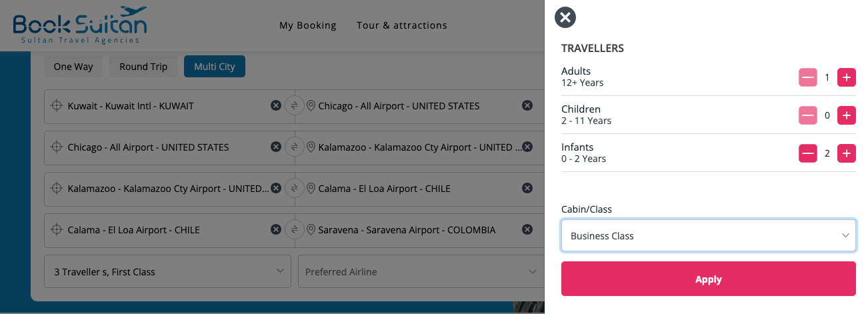Expand the 3 Travellers, First Class dropdown

pos(167,271)
